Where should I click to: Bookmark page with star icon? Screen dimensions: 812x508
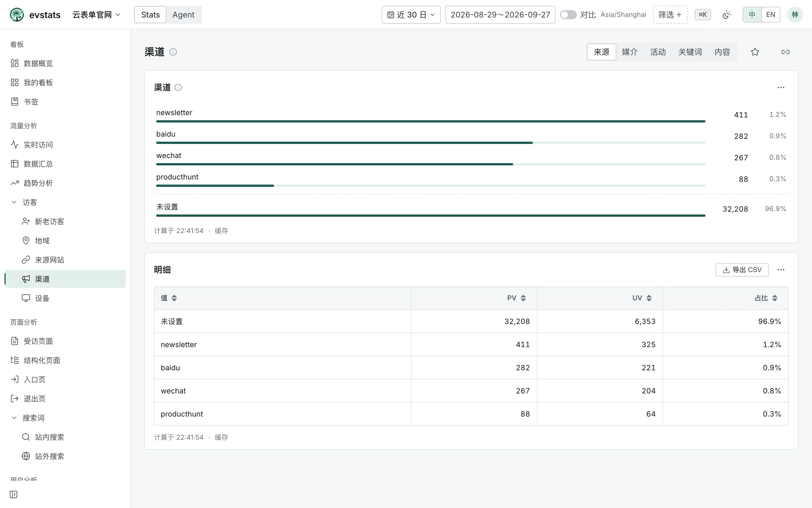[755, 52]
